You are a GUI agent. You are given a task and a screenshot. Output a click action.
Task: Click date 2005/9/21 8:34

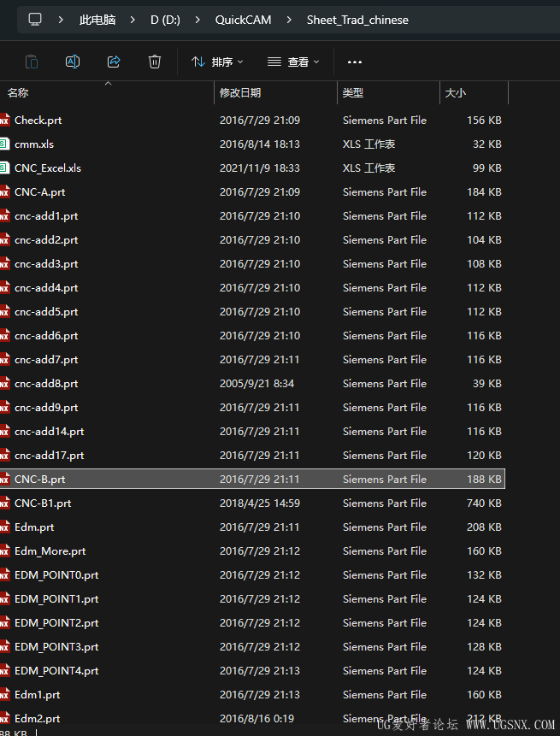pyautogui.click(x=256, y=384)
